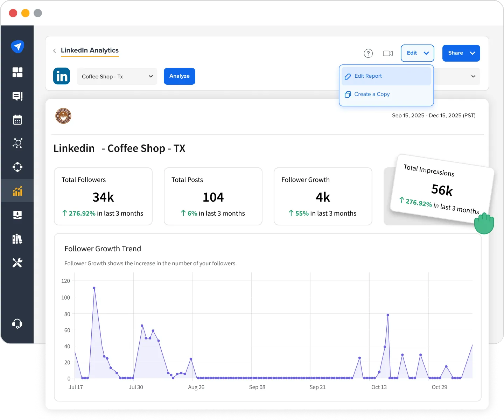Open the help question mark icon
The height and width of the screenshot is (420, 504).
point(368,53)
